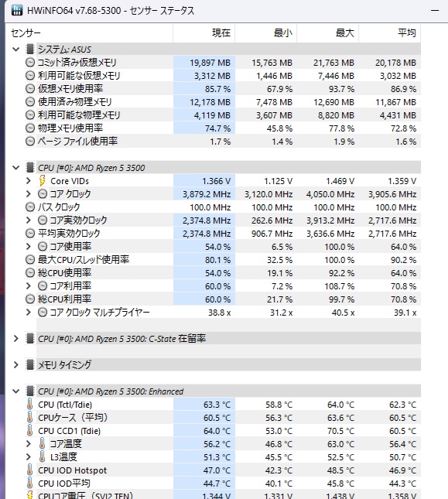448x499 pixels.
Task: Expand the コア温度 entries
Action: click(x=29, y=443)
